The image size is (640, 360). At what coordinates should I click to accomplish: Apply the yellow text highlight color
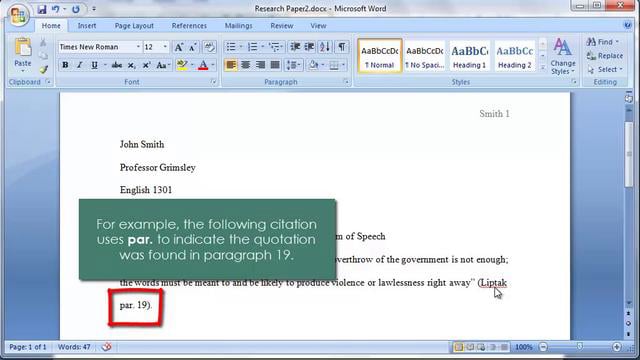(x=182, y=65)
